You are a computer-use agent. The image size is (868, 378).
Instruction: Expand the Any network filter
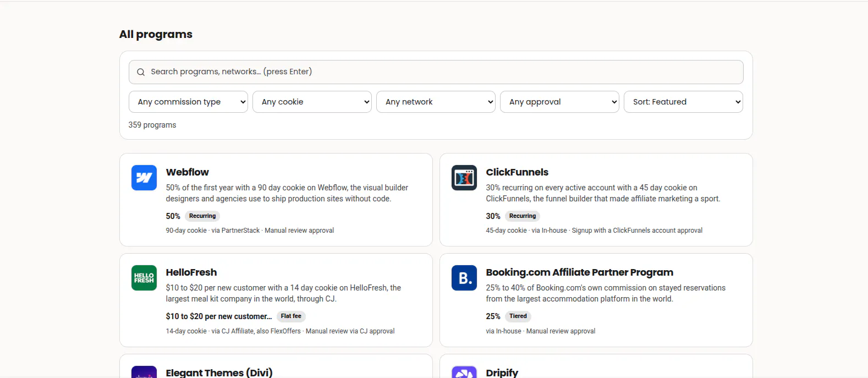point(436,102)
